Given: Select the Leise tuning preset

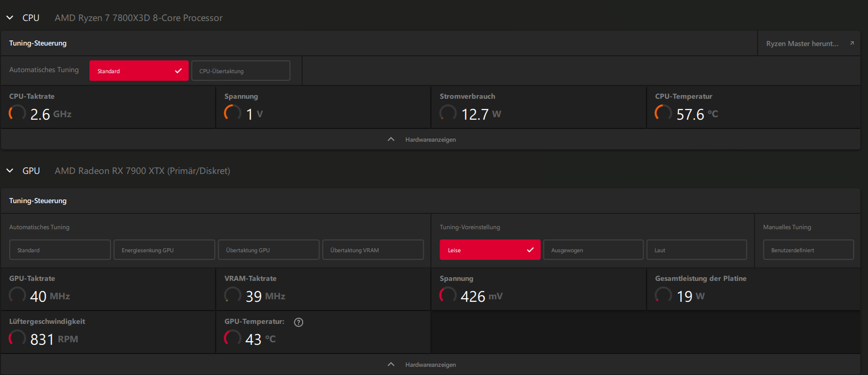Looking at the screenshot, I should click(490, 250).
